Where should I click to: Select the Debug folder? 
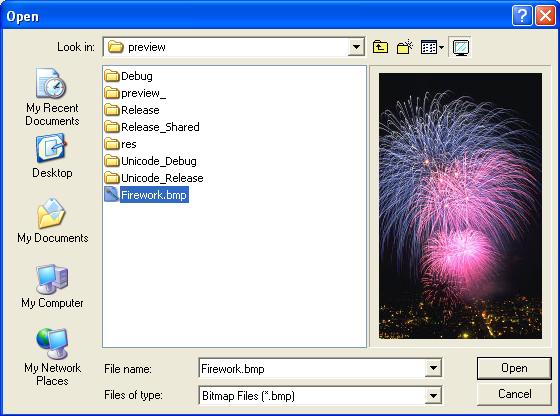129,76
